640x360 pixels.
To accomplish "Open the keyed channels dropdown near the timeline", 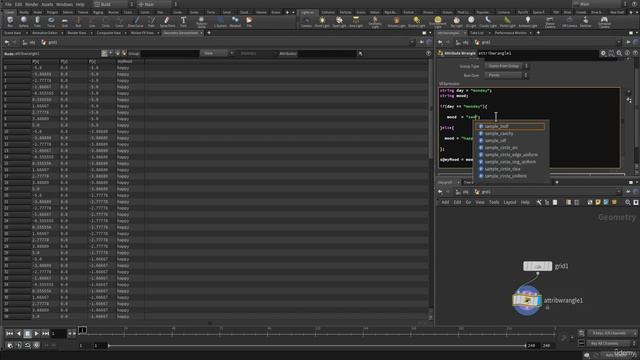I will tap(611, 333).
